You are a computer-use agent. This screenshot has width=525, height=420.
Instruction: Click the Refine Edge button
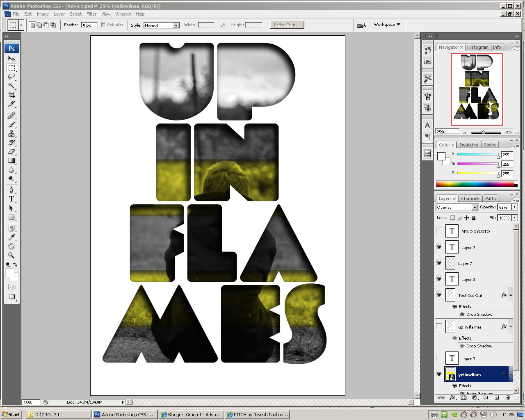[x=287, y=25]
